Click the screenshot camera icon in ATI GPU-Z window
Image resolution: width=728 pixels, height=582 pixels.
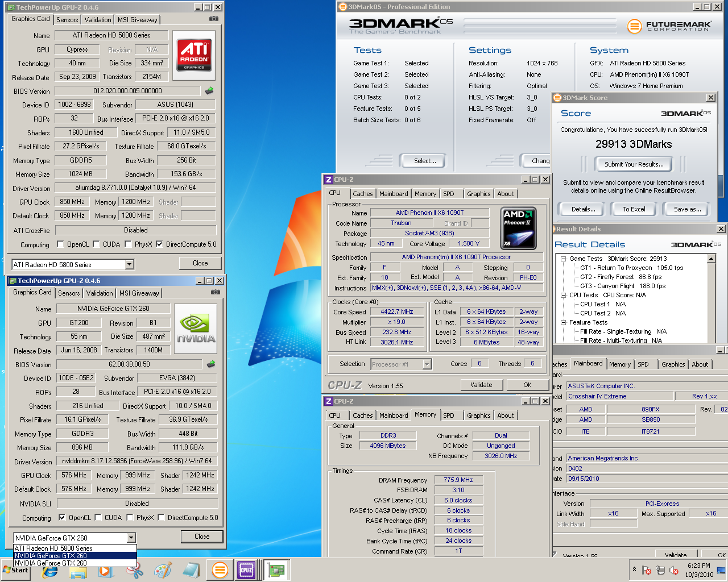[x=213, y=19]
